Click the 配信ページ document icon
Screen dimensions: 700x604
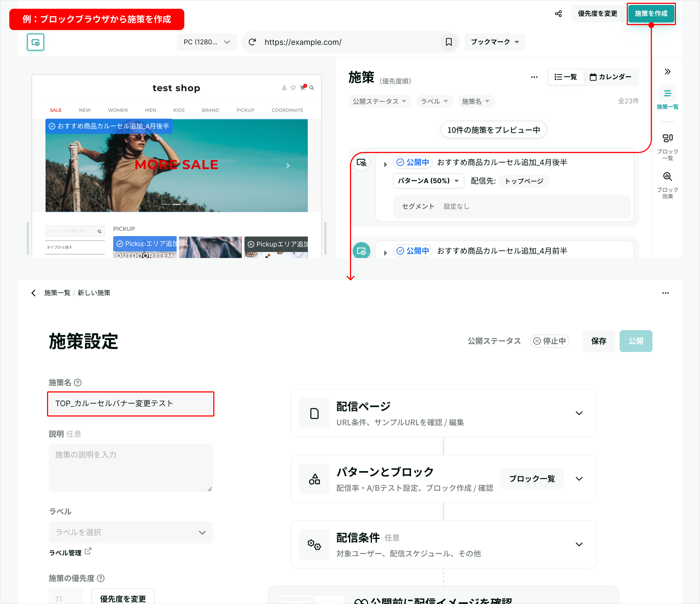[x=314, y=413]
